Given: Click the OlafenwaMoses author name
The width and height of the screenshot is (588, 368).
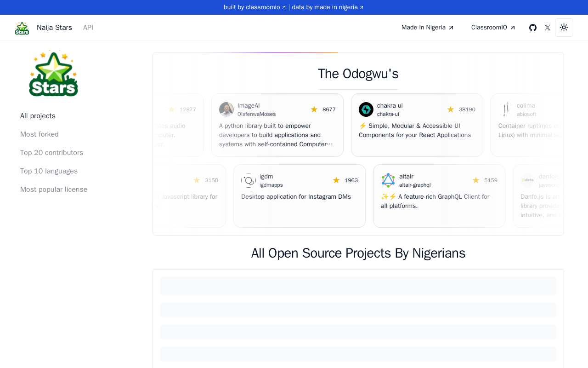Looking at the screenshot, I should pos(257,114).
